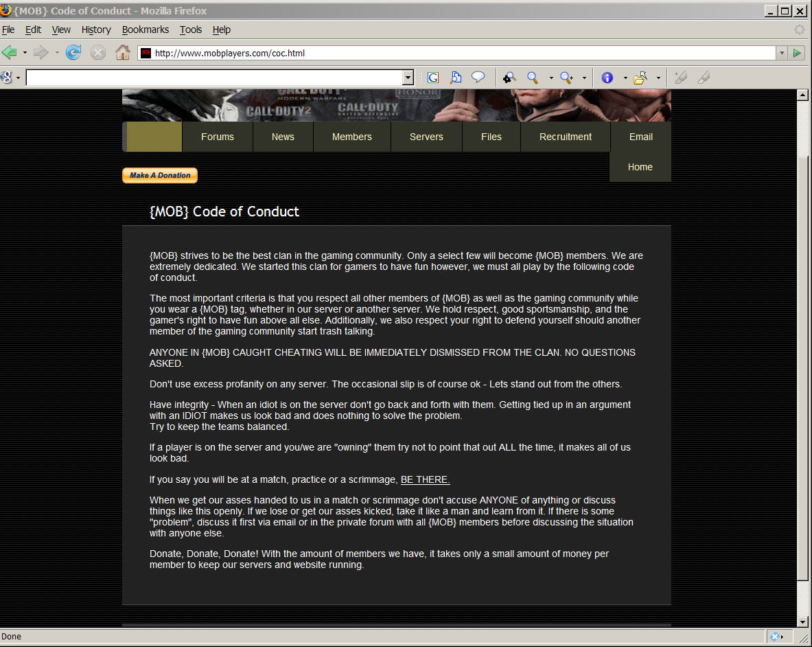
Task: Click the Google Search G button
Action: 432,78
